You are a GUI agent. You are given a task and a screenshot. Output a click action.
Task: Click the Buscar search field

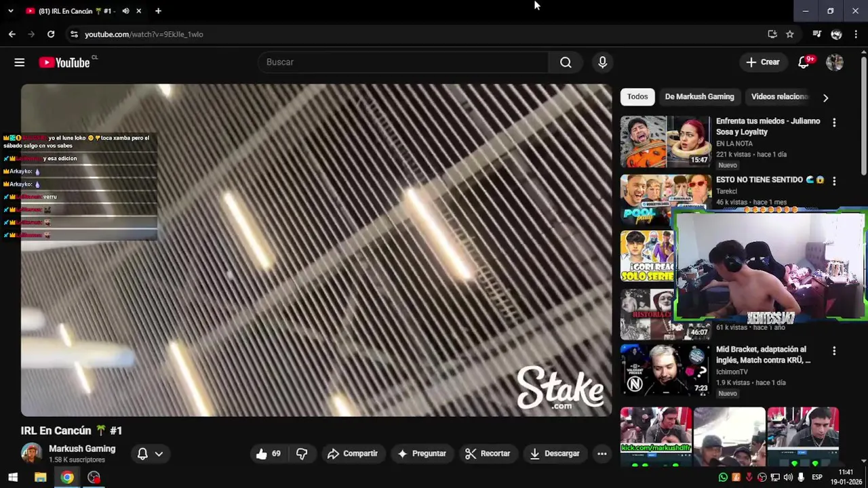pos(403,62)
